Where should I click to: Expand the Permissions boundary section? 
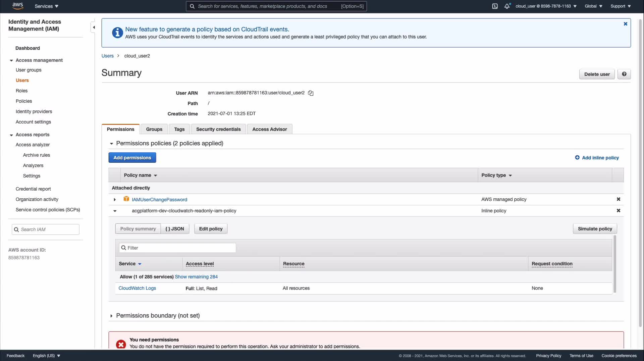coord(111,316)
